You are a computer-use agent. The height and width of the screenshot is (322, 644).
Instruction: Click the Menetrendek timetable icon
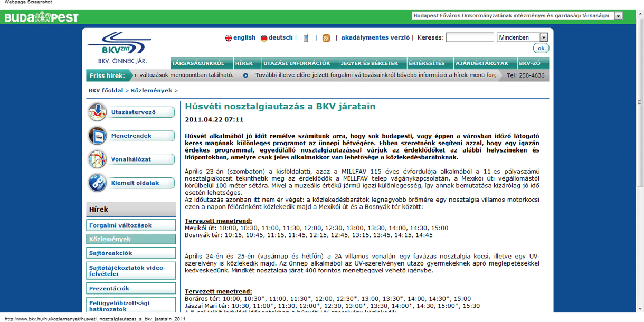point(98,136)
